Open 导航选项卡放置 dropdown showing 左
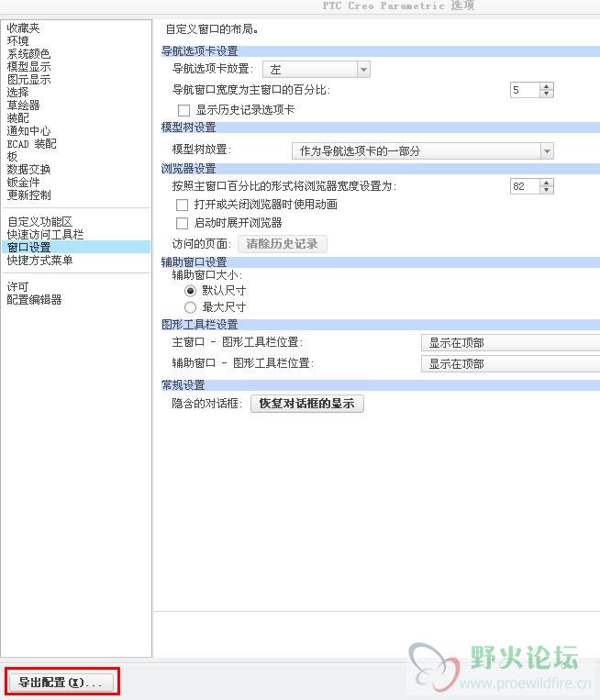The width and height of the screenshot is (600, 700). click(317, 70)
